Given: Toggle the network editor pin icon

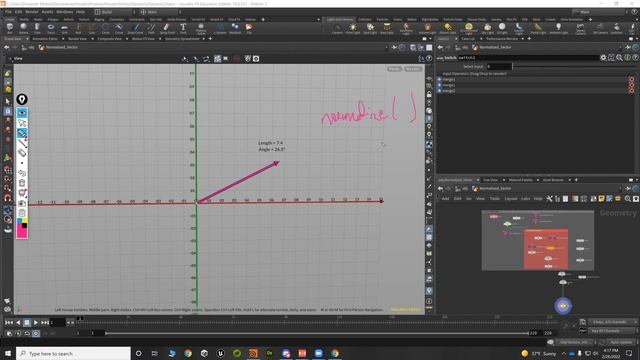Looking at the screenshot, I should point(628,189).
